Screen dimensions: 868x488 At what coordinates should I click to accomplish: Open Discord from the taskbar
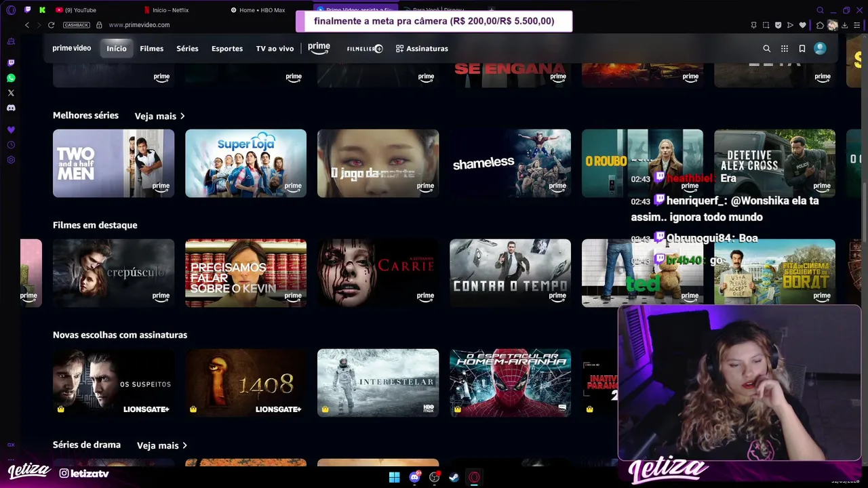tap(414, 477)
